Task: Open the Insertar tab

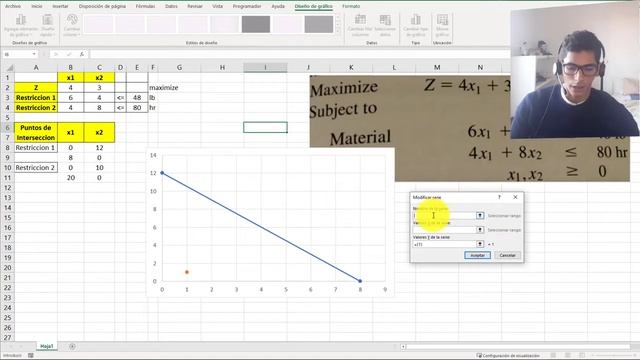Action: click(60, 6)
